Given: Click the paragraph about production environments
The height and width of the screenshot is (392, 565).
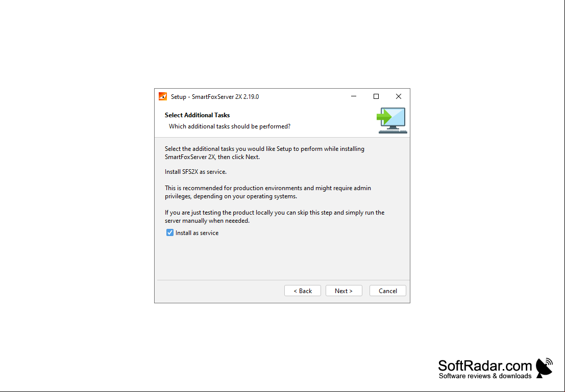Looking at the screenshot, I should (x=268, y=192).
